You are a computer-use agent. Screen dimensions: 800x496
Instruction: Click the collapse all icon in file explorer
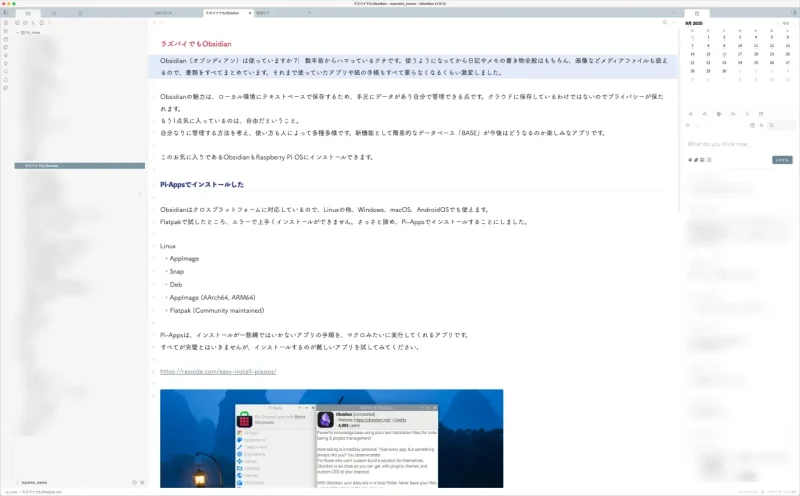pos(41,23)
